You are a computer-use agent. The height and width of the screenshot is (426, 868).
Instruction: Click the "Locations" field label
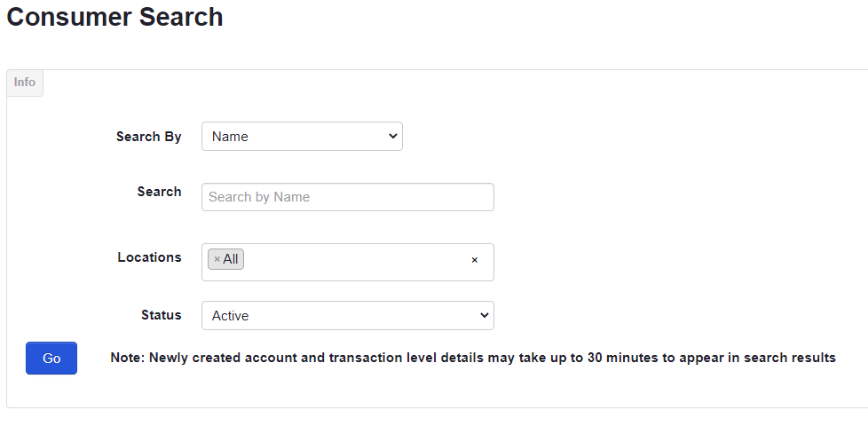149,257
